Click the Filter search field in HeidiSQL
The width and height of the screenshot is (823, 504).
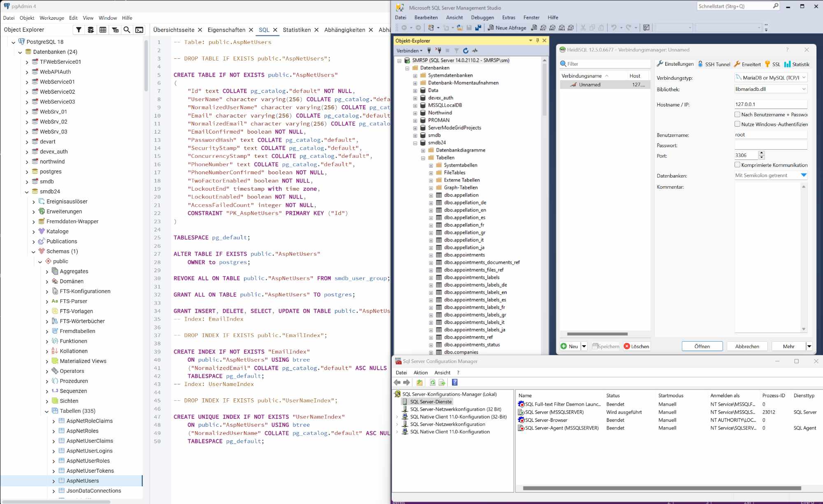click(x=605, y=64)
